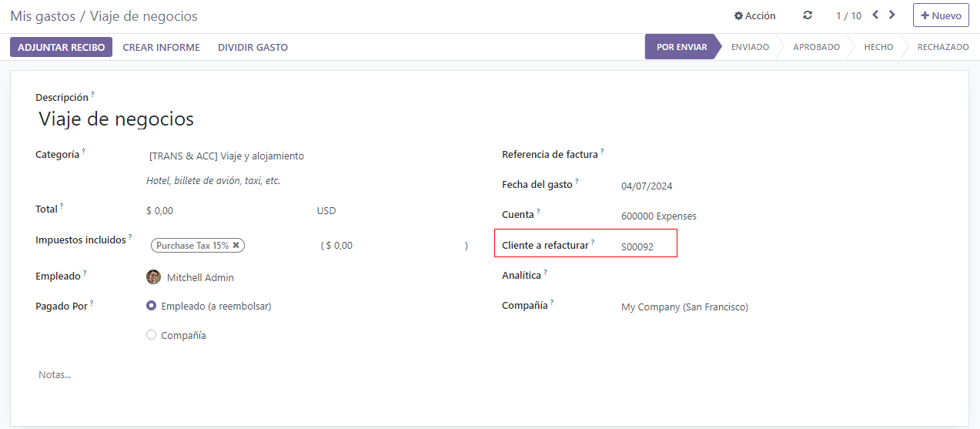Remove the Purchase Tax 15% tag

pyautogui.click(x=236, y=245)
